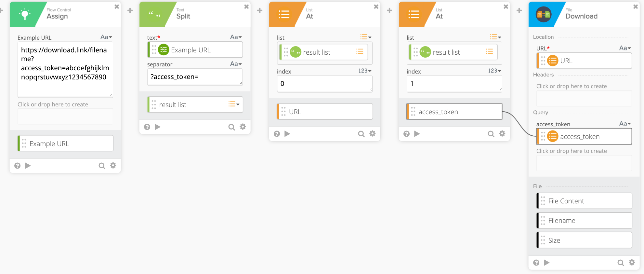The height and width of the screenshot is (274, 644).
Task: Run the Download card play button
Action: click(x=547, y=263)
